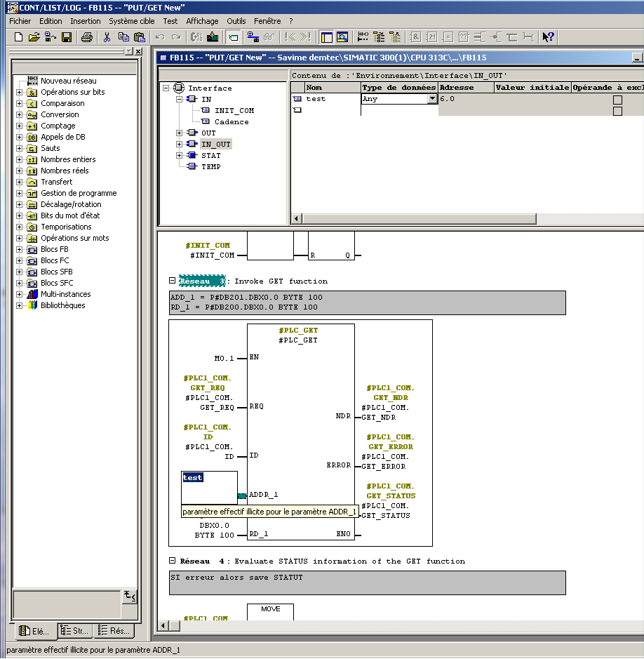644x659 pixels.
Task: Collapse Réseau 3 network section
Action: [x=173, y=281]
